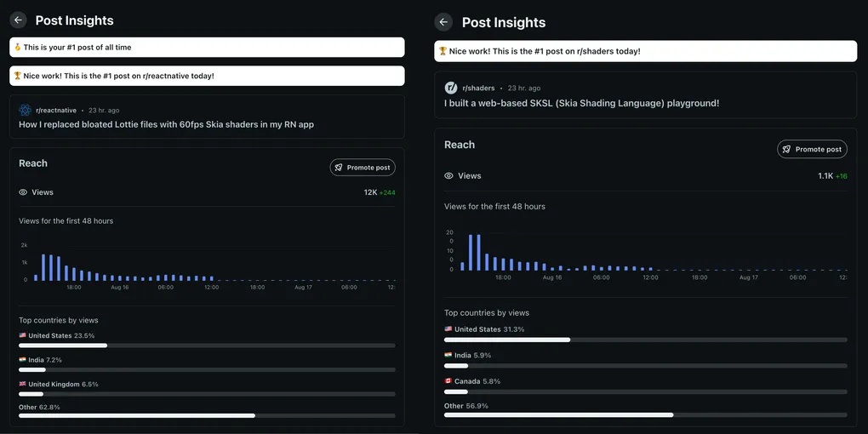
Task: Click the right panel Reach heading
Action: click(x=460, y=145)
